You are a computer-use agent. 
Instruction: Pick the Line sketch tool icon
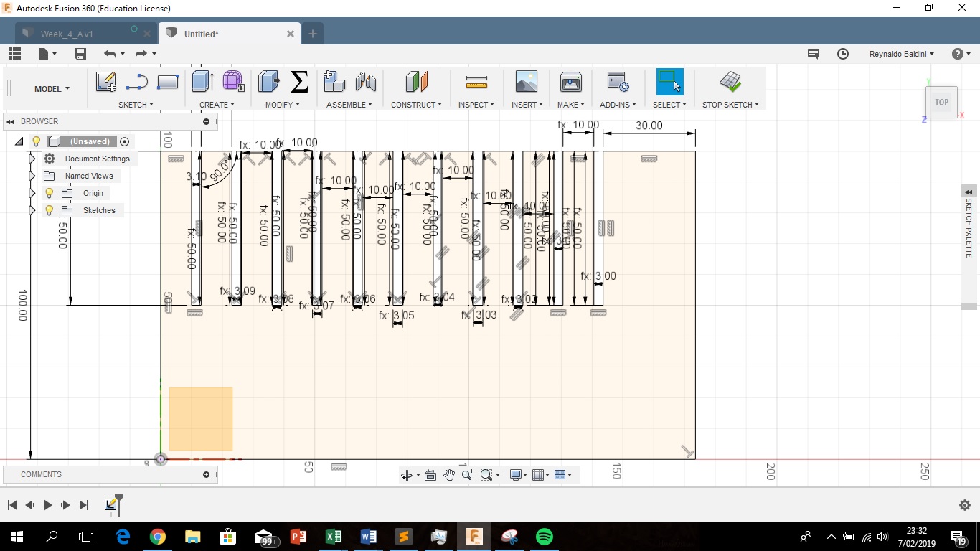click(x=136, y=82)
